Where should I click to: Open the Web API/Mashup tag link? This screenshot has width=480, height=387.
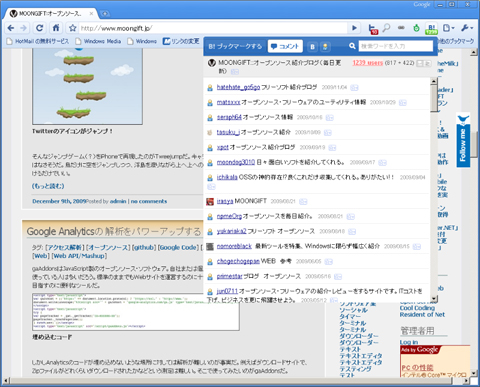click(79, 256)
